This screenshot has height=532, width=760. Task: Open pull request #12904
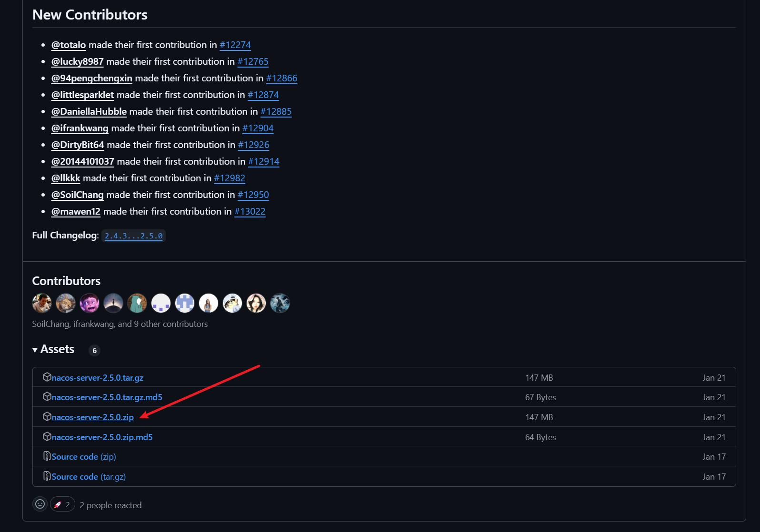click(x=258, y=128)
